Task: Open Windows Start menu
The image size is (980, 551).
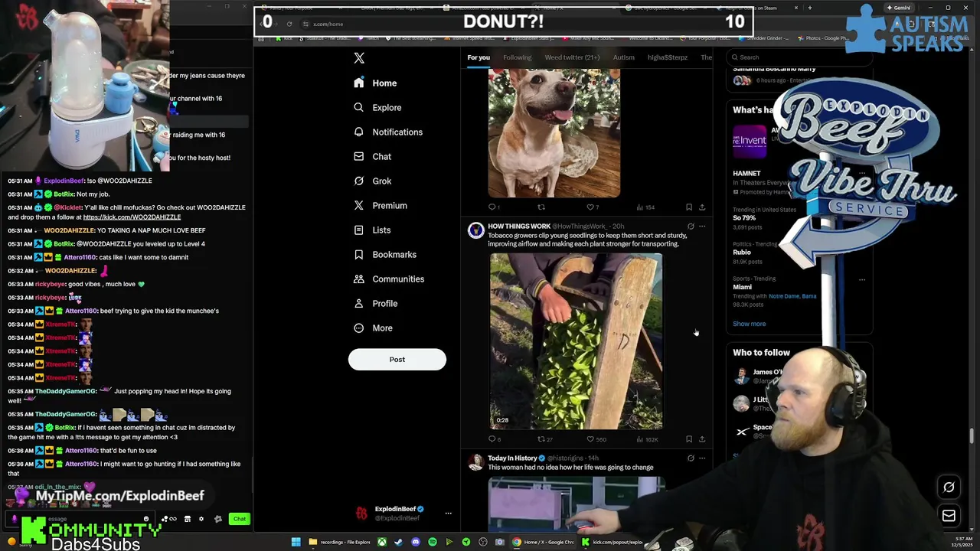Action: click(296, 542)
